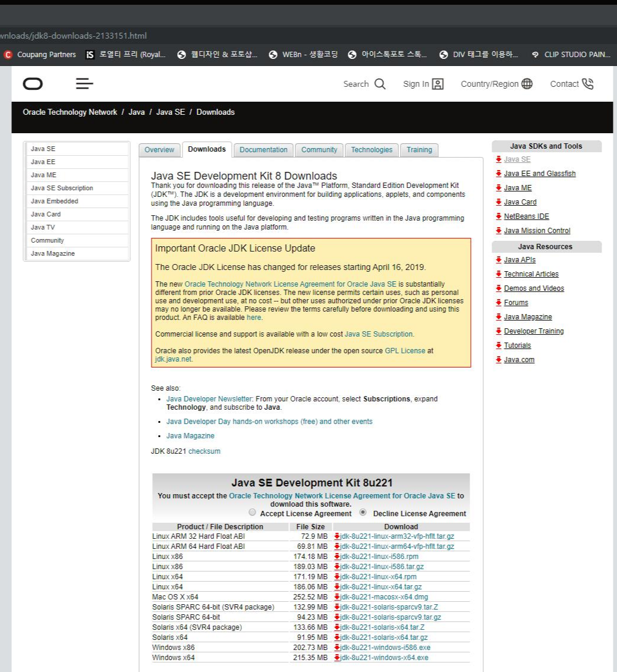Open the CLIP STUDIO PAINT bookmark
617x672 pixels.
[x=571, y=55]
